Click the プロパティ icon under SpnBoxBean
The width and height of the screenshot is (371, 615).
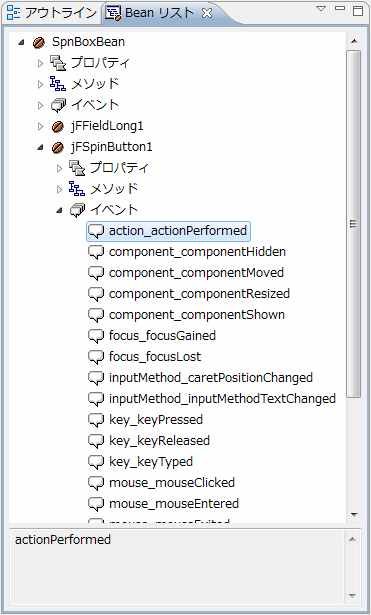58,63
